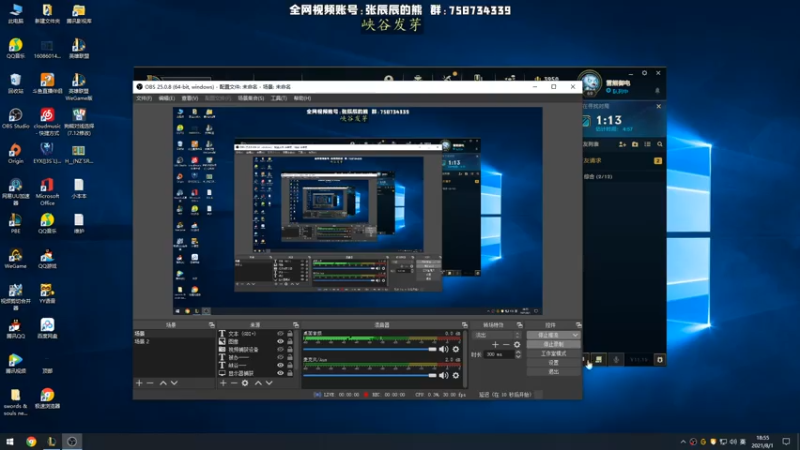Viewport: 800px width, 450px height.
Task: Open OBS Studio desktop shortcut
Action: coord(15,118)
